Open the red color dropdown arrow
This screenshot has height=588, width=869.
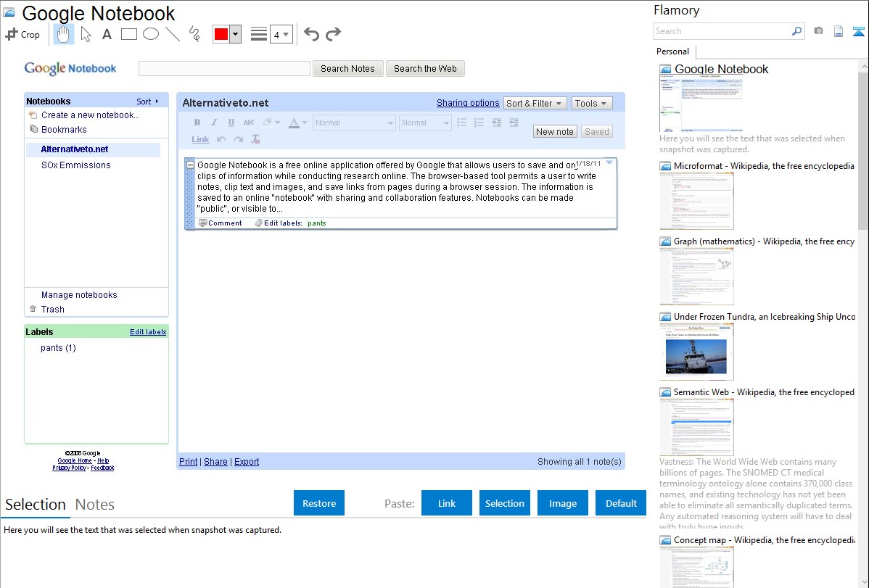[x=236, y=34]
